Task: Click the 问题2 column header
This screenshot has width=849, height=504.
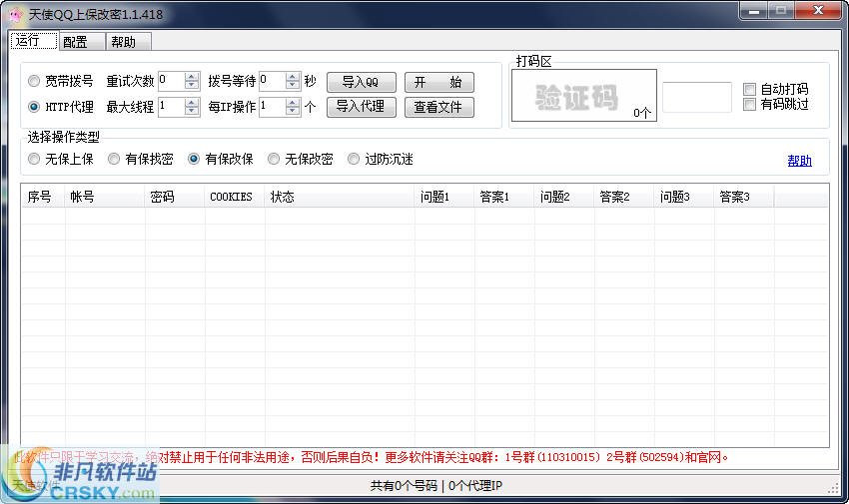Action: click(x=564, y=197)
